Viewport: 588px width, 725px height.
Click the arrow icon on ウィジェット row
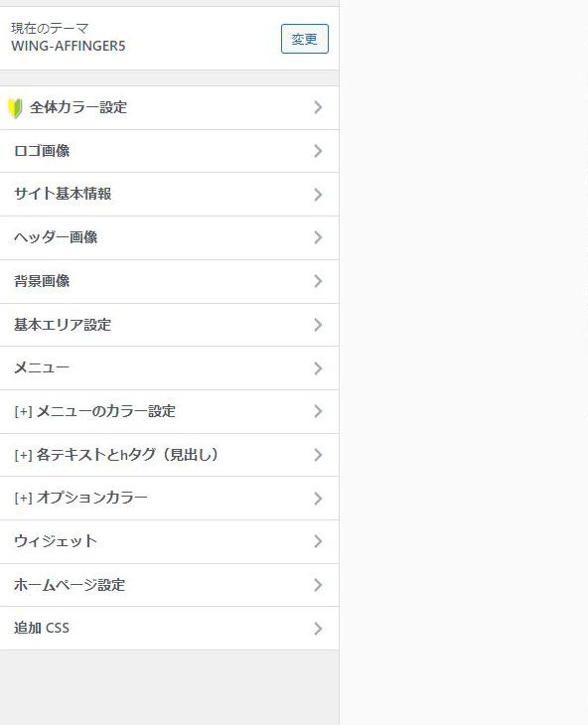point(318,541)
